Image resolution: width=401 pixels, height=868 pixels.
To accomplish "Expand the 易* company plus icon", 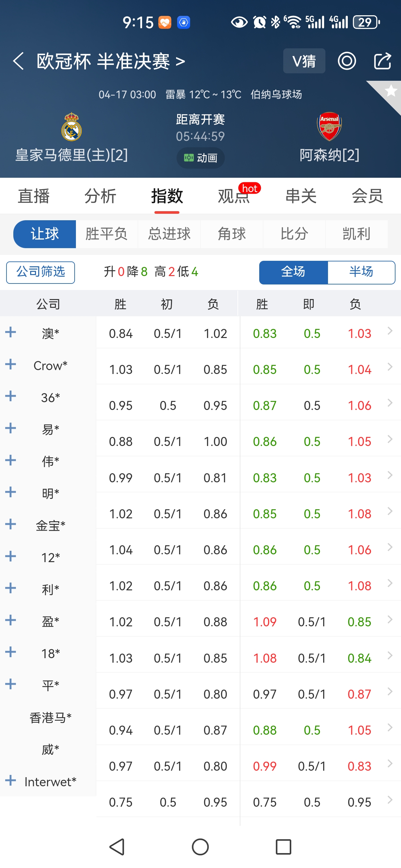I will tap(11, 428).
